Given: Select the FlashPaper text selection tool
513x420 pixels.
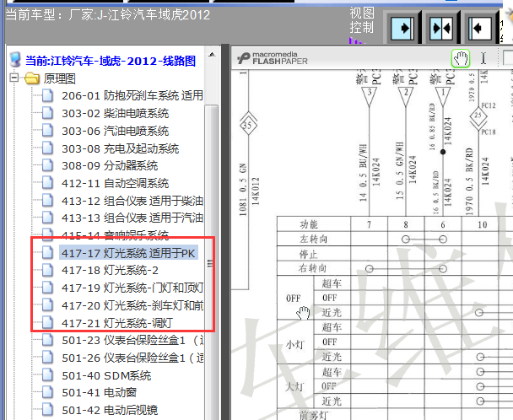Looking at the screenshot, I should [483, 58].
